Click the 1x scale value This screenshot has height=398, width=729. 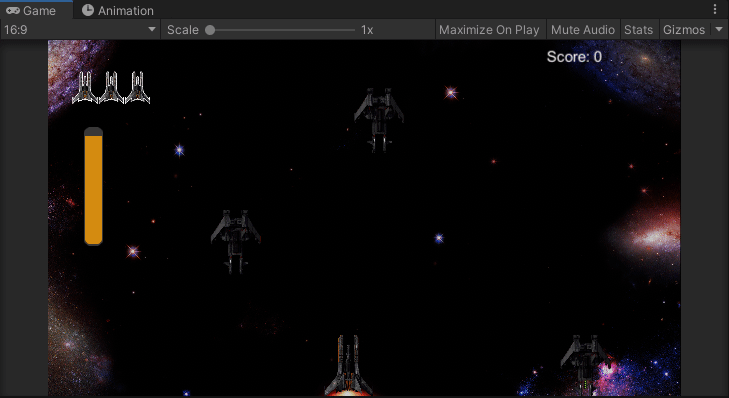[367, 30]
